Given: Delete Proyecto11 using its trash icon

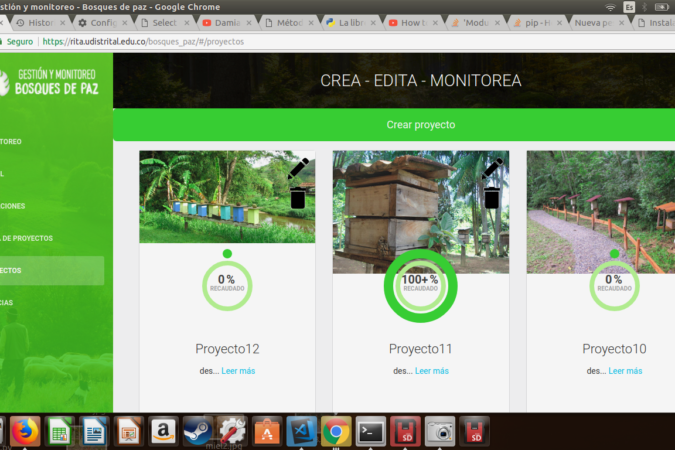Looking at the screenshot, I should (492, 198).
